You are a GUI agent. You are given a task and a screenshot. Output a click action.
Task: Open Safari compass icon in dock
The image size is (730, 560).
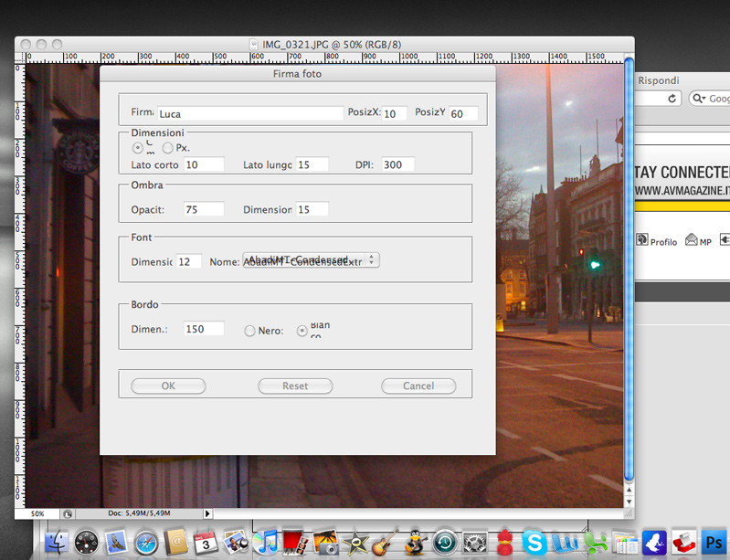coord(146,543)
